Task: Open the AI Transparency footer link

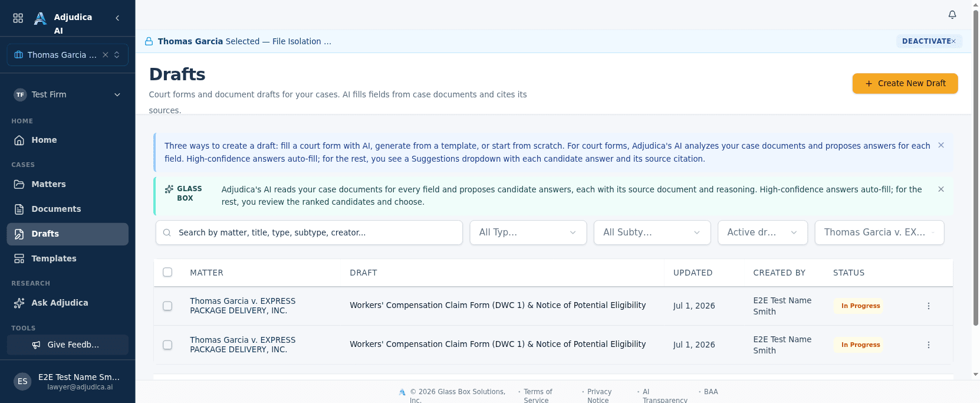Action: click(665, 396)
